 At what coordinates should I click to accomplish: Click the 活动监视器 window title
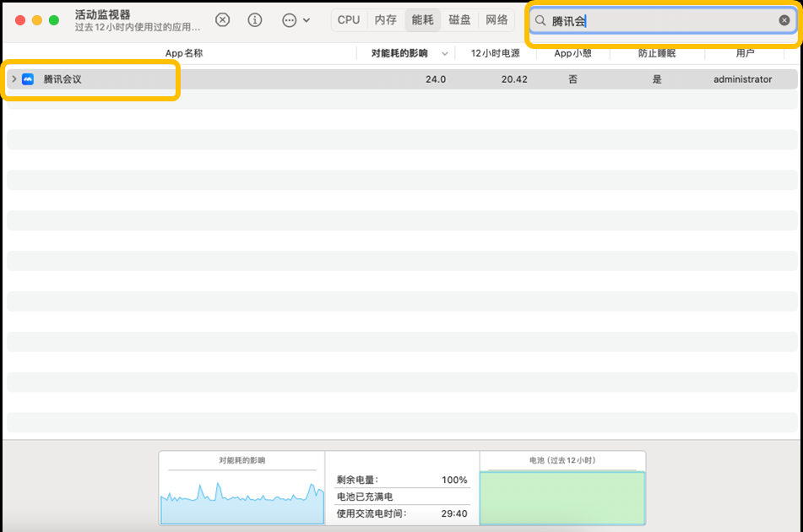[x=102, y=14]
